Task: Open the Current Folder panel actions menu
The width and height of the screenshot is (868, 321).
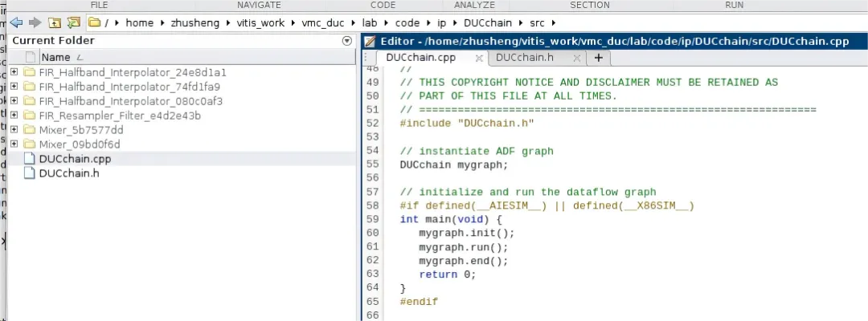Action: tap(347, 41)
